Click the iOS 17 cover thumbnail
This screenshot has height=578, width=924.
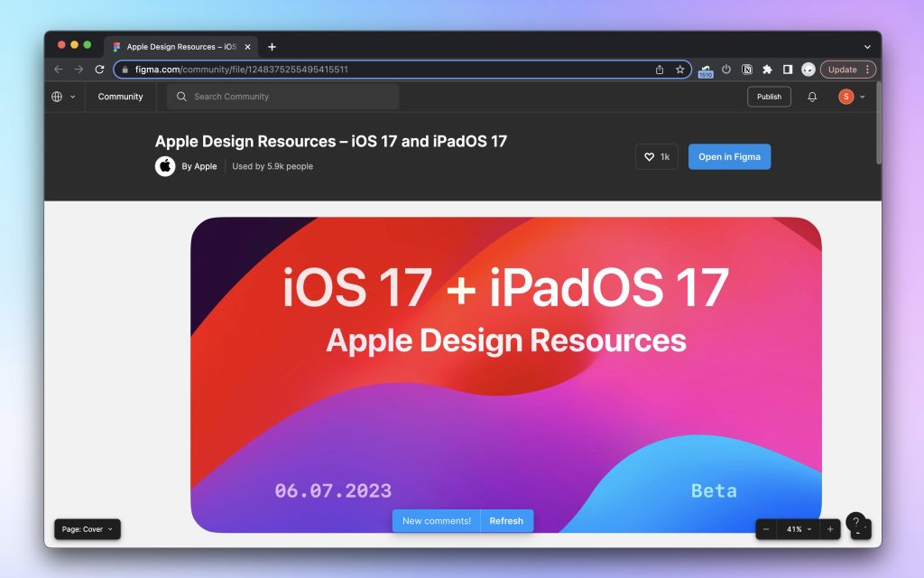point(505,375)
